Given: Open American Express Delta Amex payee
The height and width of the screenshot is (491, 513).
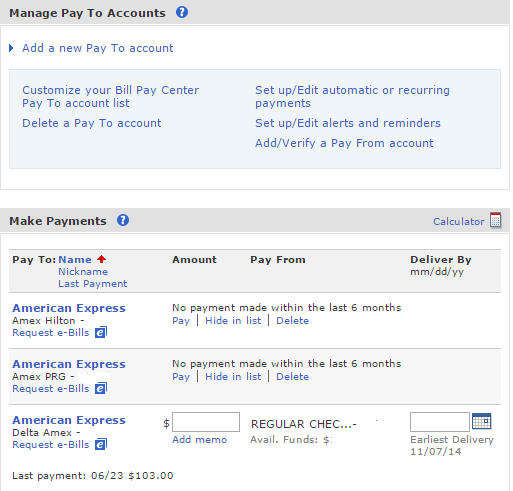Looking at the screenshot, I should point(69,420).
